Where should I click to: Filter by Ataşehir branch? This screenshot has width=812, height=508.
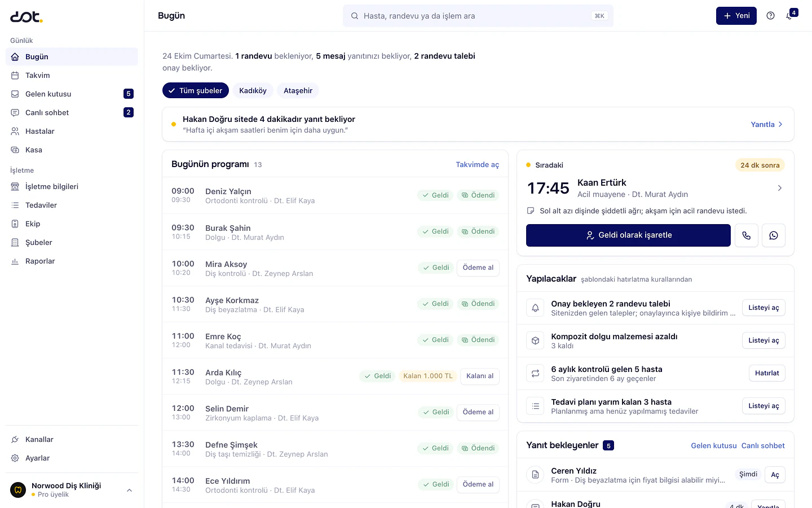click(x=298, y=90)
